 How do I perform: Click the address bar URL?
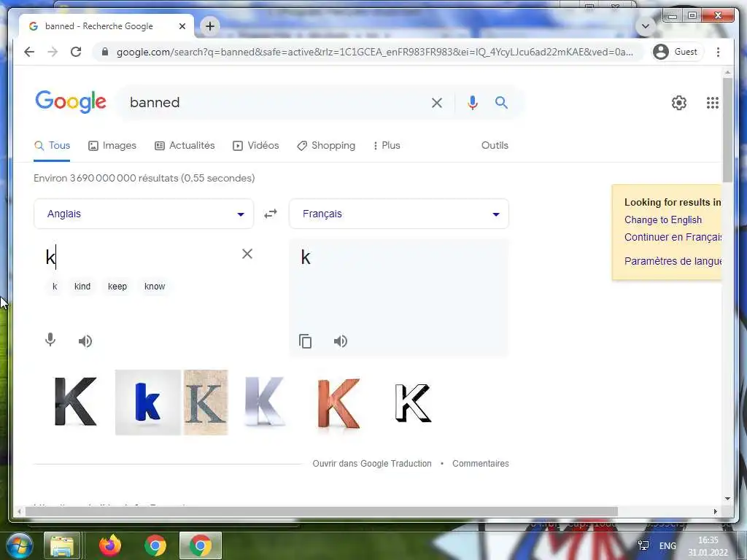[375, 52]
